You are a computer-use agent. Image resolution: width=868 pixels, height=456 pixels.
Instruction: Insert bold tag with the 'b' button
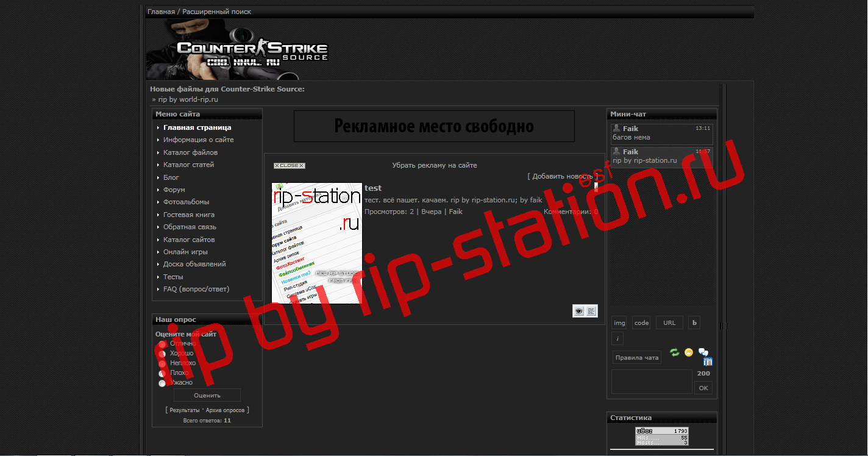pos(694,322)
